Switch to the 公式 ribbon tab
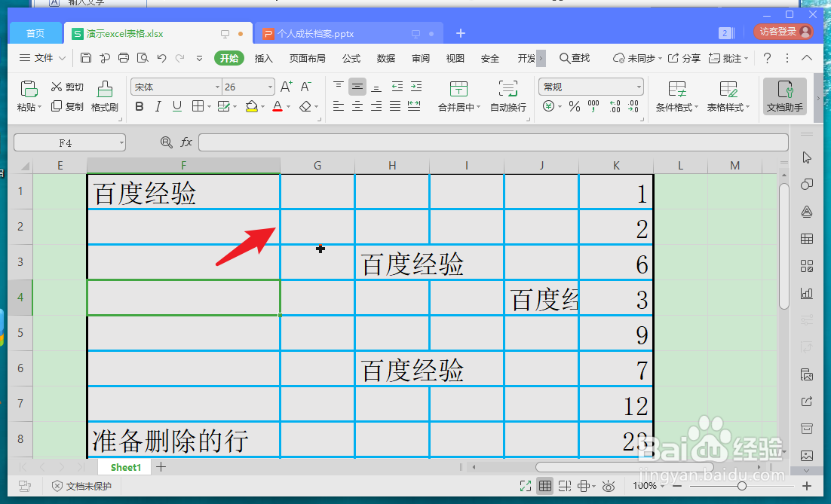The width and height of the screenshot is (831, 504). tap(351, 58)
